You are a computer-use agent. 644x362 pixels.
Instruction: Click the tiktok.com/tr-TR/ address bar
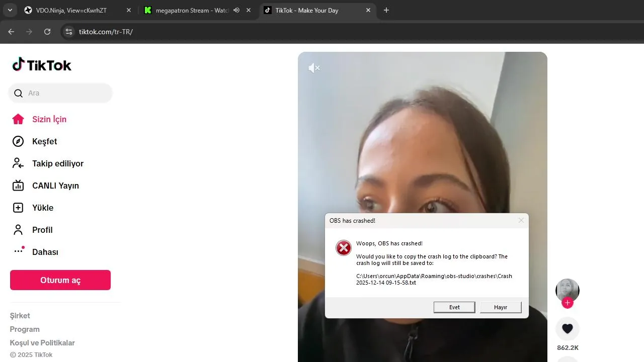(x=106, y=32)
